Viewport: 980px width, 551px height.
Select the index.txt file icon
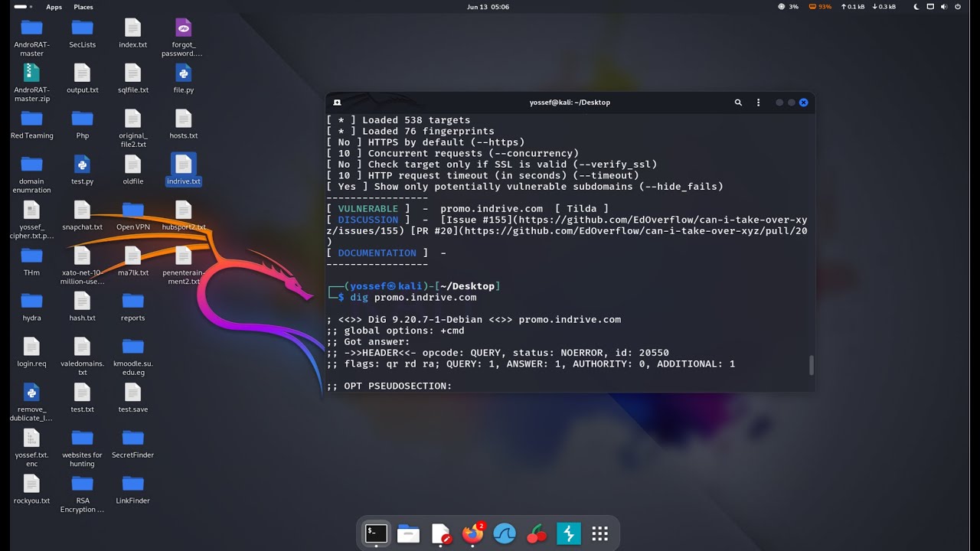pos(132,34)
